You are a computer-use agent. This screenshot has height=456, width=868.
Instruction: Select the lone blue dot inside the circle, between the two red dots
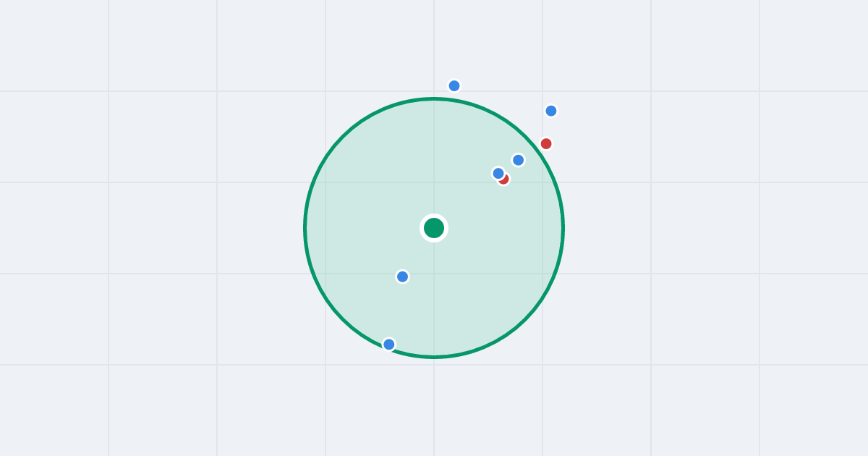(x=519, y=160)
